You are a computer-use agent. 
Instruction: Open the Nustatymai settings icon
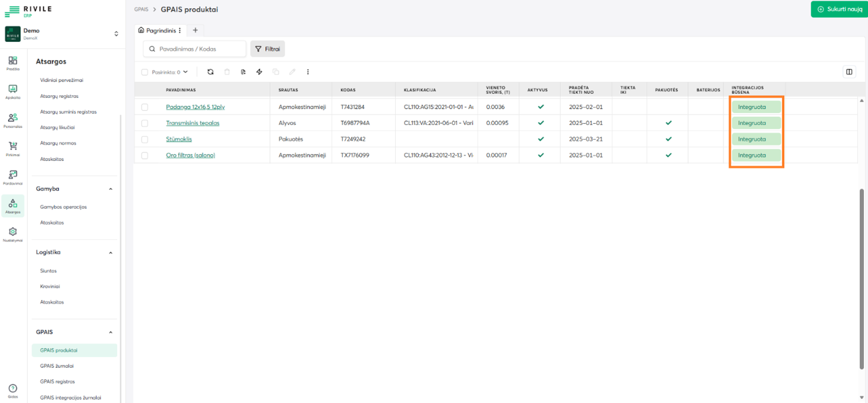(13, 233)
